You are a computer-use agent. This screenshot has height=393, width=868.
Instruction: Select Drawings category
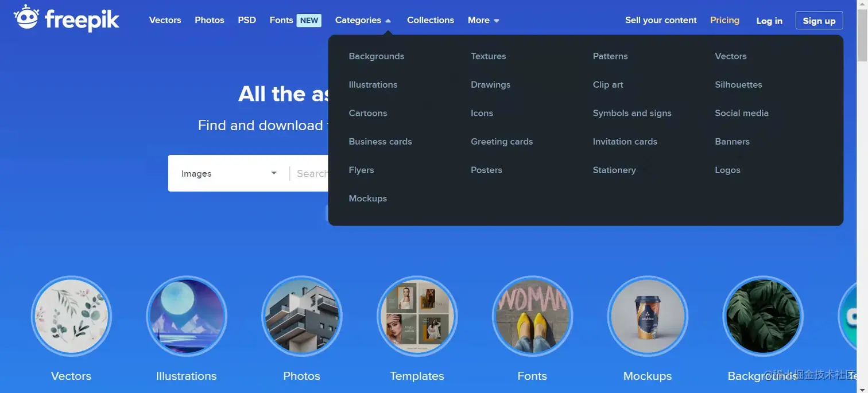(491, 85)
